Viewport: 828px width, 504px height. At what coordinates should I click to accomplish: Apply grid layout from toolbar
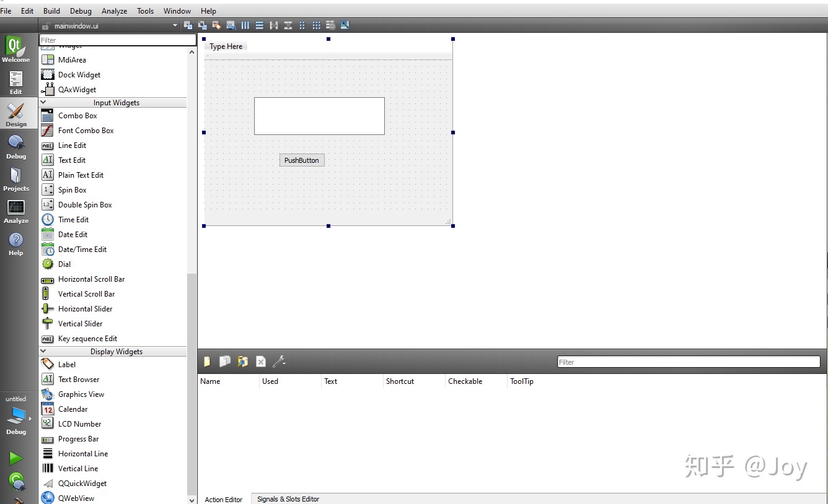click(x=317, y=25)
